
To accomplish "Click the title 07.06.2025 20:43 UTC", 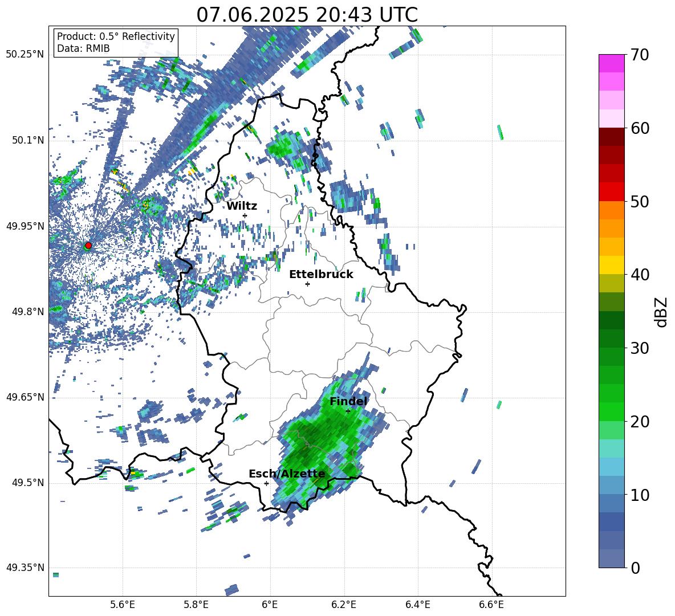I will pos(307,15).
